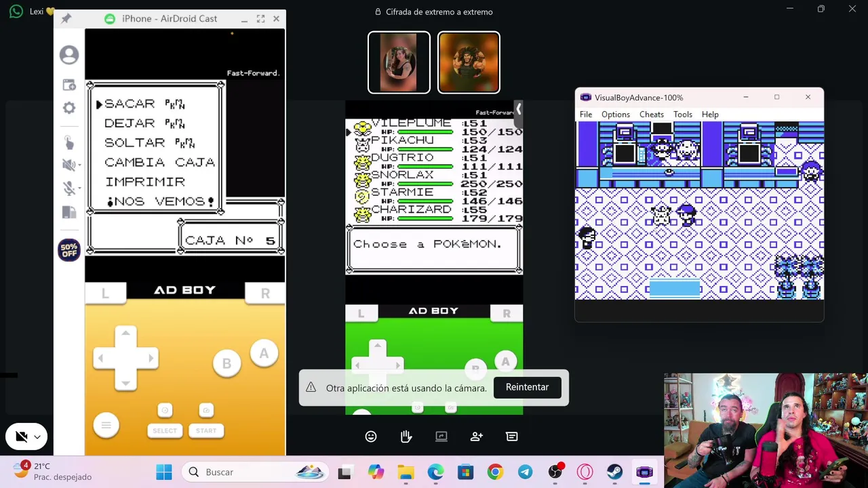Viewport: 868px width, 488px height.
Task: Open the Windows Start menu
Action: (164, 472)
